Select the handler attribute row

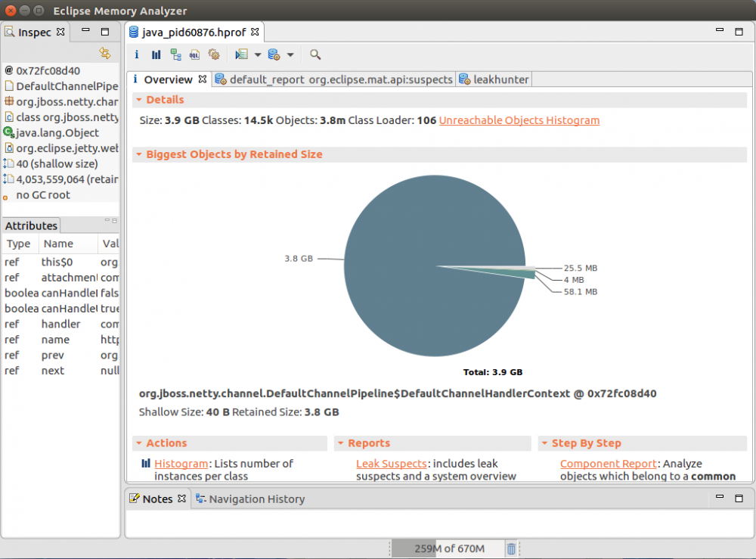(x=60, y=324)
